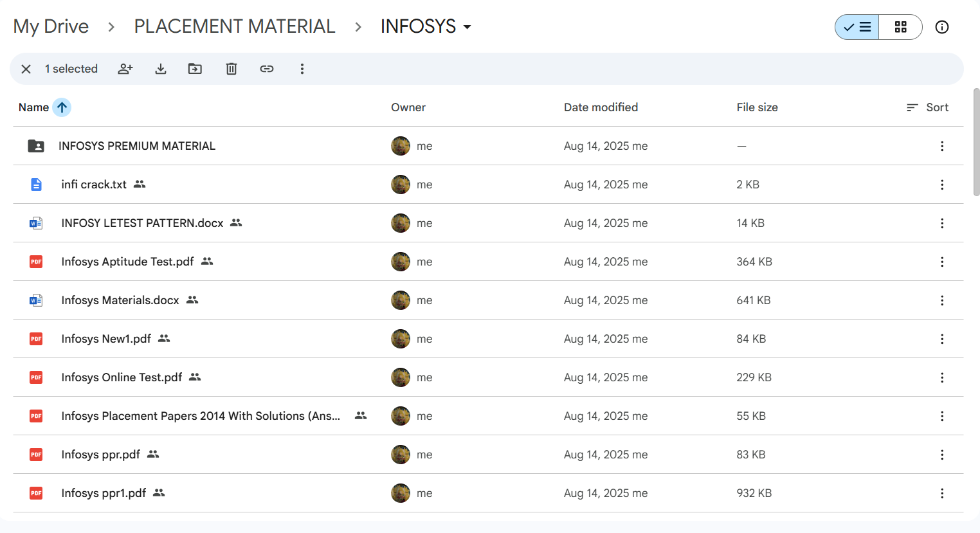Click the Download icon in the toolbar
The width and height of the screenshot is (980, 533).
(x=161, y=69)
